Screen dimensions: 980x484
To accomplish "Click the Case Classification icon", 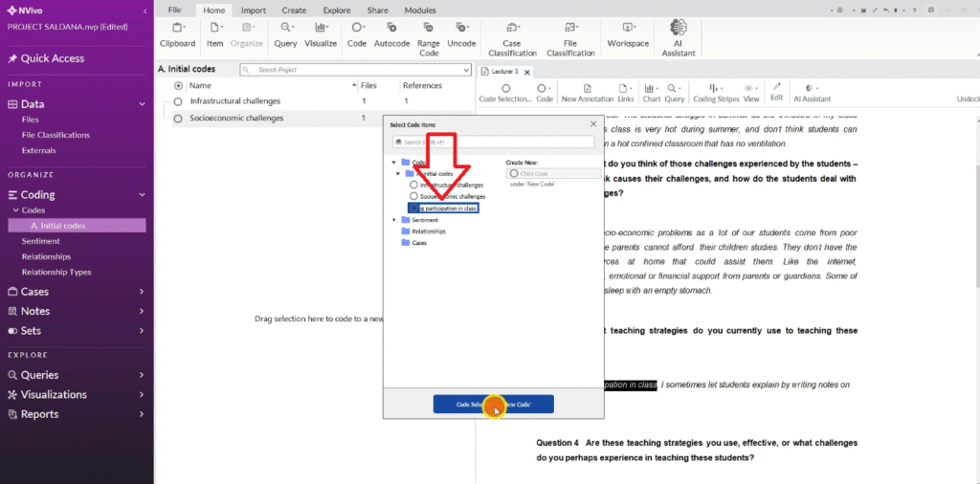I will coord(512,33).
